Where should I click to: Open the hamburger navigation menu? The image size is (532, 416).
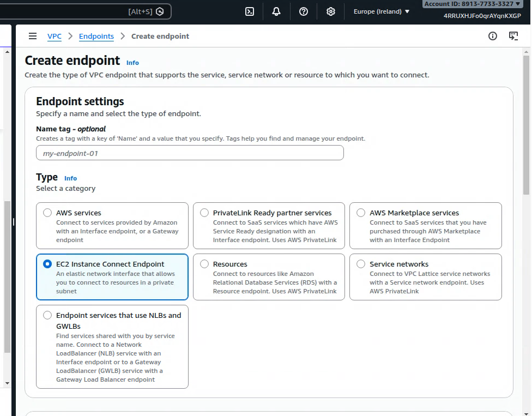pyautogui.click(x=33, y=37)
